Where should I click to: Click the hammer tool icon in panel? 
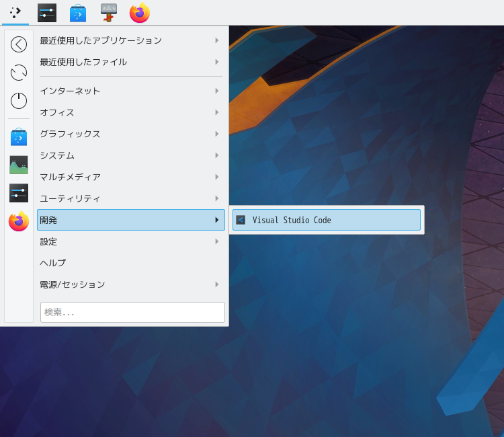pyautogui.click(x=109, y=13)
